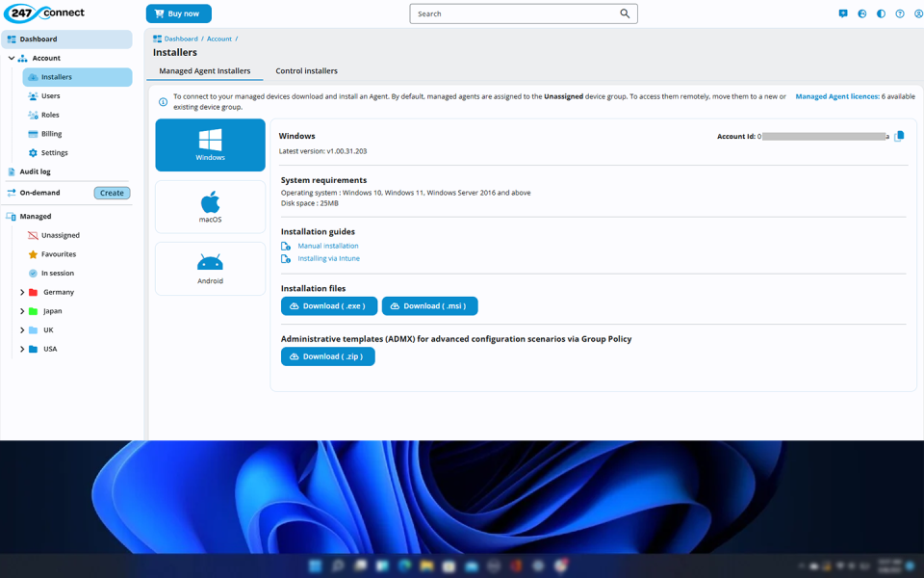924x578 pixels.
Task: Select the macOS platform tile
Action: click(x=210, y=206)
